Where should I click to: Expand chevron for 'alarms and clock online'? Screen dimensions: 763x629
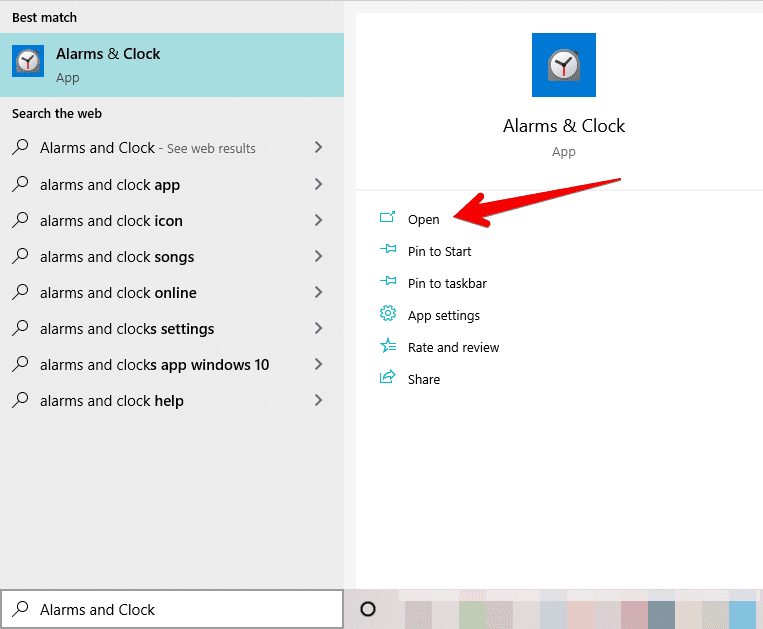pyautogui.click(x=318, y=292)
